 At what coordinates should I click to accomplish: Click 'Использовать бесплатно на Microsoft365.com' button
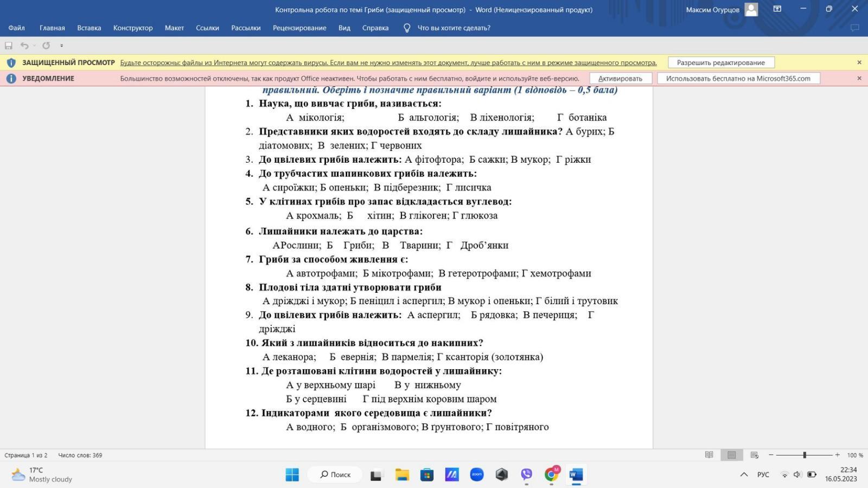(738, 78)
